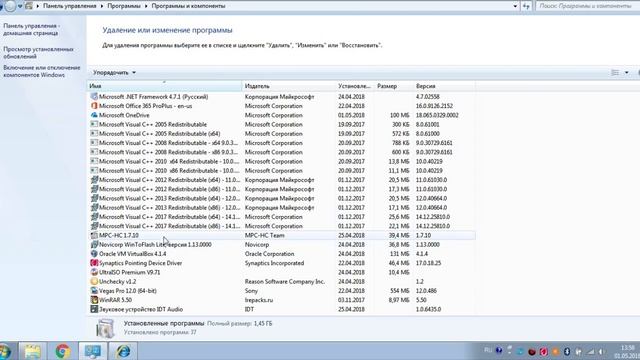Select Visual C++ 2013 Redistributable (x64) row
The width and height of the screenshot is (640, 360).
point(281,198)
